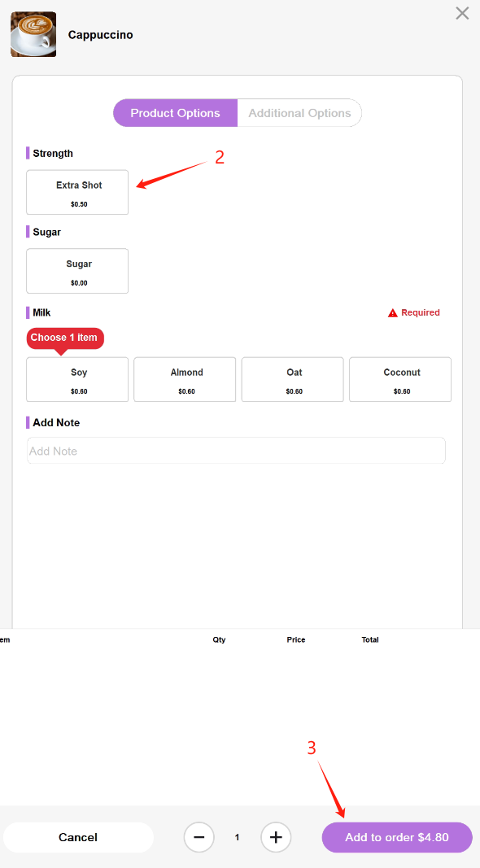Click the Cappuccino product thumbnail image
This screenshot has height=868, width=480.
[33, 34]
